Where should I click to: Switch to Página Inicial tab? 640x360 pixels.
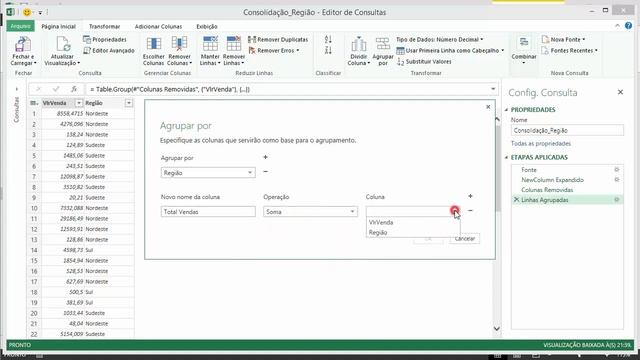point(58,27)
